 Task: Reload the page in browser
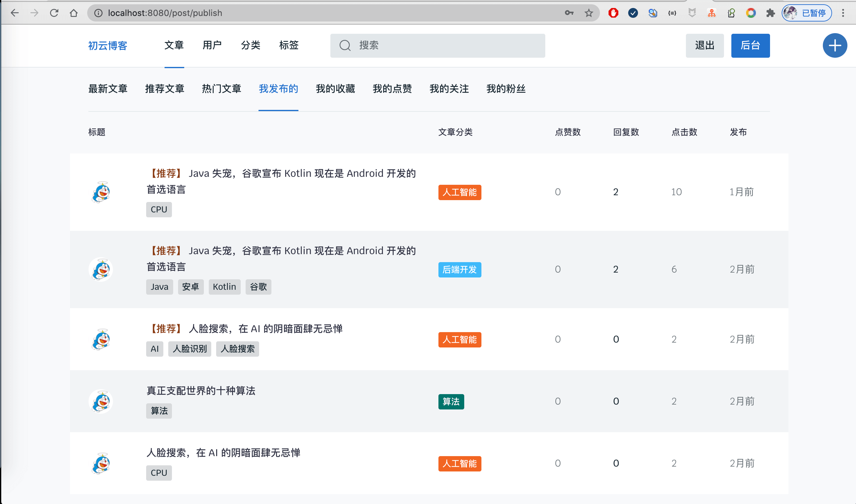coord(54,13)
